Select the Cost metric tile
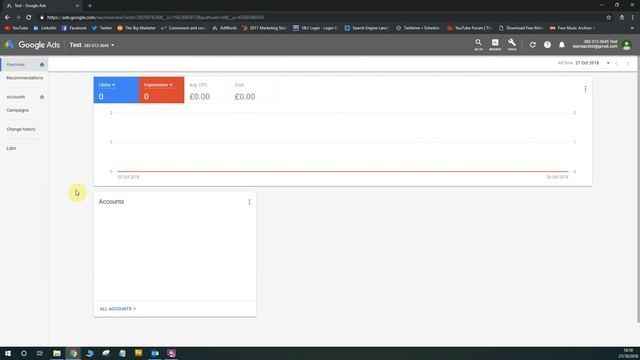 [252, 90]
